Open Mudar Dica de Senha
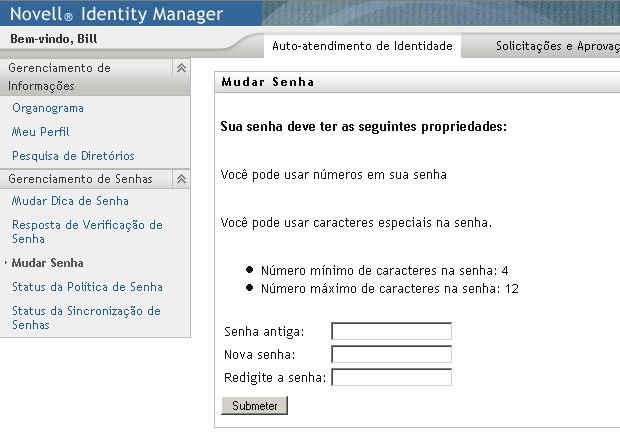 point(70,201)
